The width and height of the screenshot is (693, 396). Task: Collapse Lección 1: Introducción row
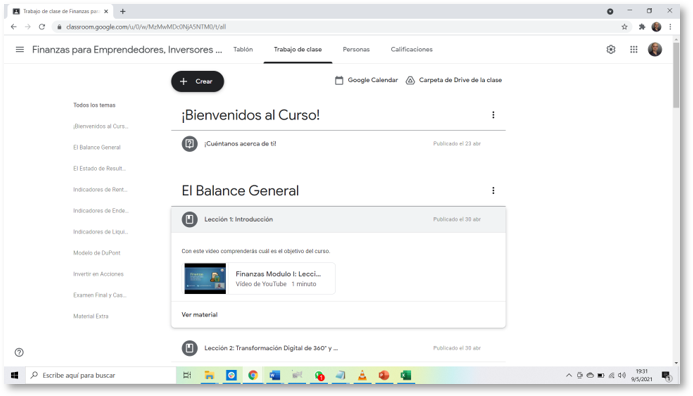tap(339, 219)
